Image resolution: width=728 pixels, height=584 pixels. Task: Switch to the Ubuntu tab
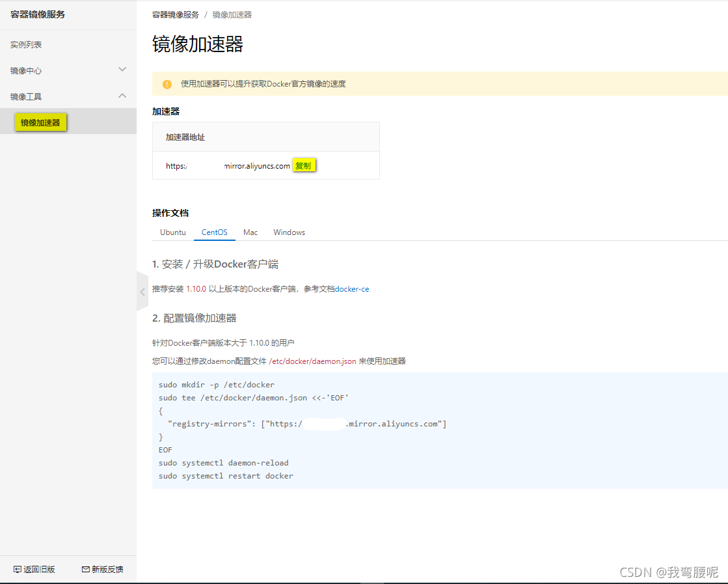[172, 232]
